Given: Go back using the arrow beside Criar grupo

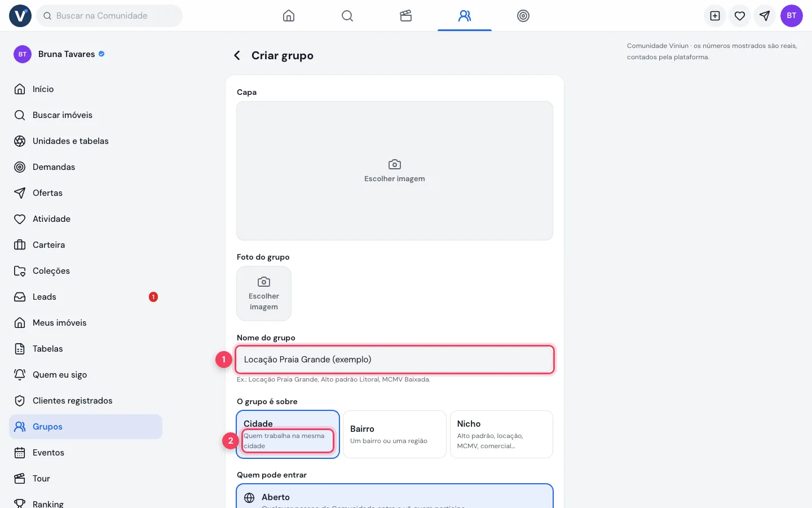Looking at the screenshot, I should [237, 55].
